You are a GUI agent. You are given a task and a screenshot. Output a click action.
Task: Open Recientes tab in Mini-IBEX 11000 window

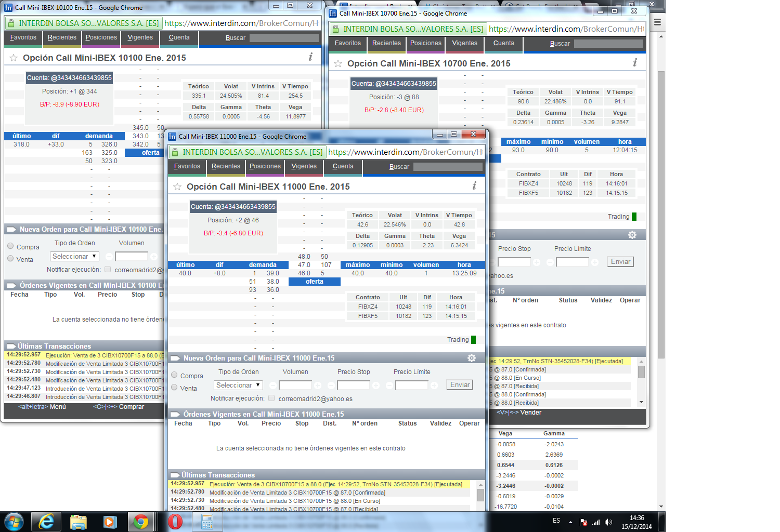(x=226, y=167)
